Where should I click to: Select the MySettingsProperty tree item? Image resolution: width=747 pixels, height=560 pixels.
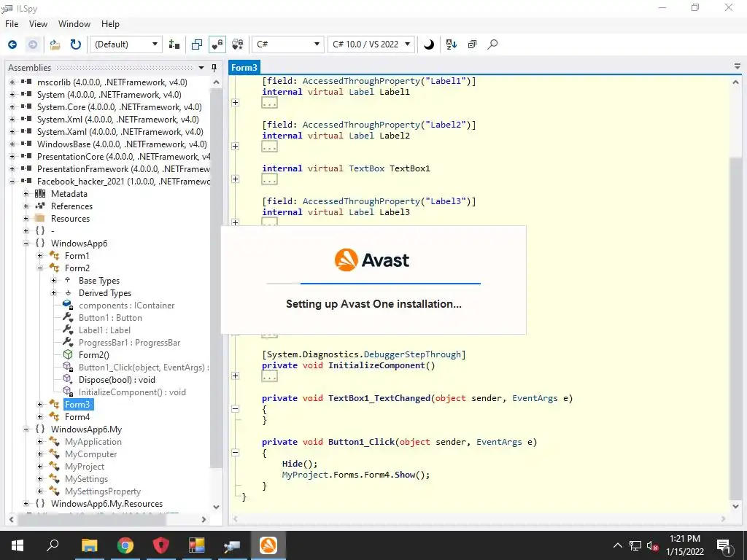click(103, 491)
